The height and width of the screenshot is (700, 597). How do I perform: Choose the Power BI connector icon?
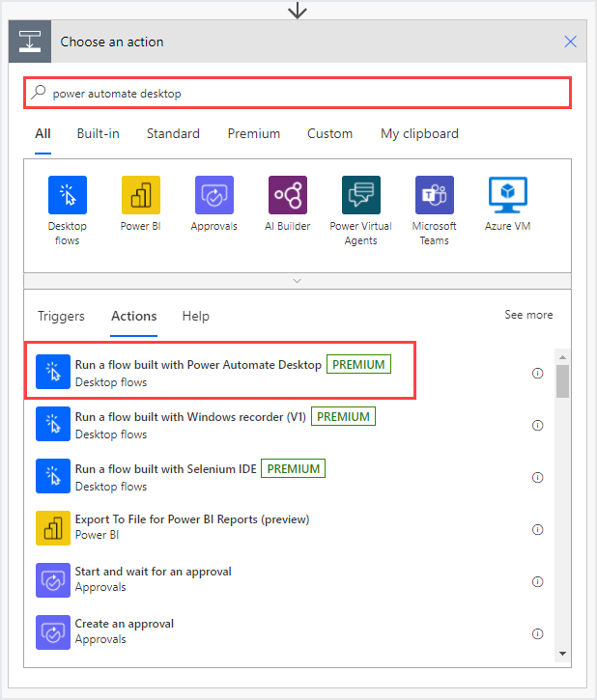click(x=141, y=195)
